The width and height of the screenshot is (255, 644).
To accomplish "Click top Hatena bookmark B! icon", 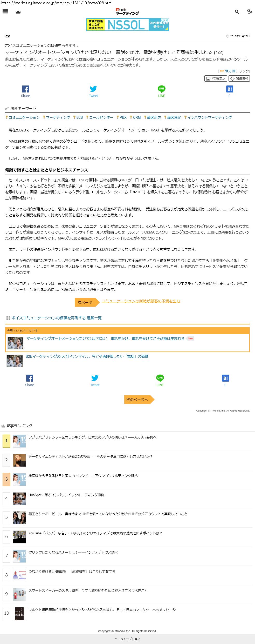I will click(230, 91).
